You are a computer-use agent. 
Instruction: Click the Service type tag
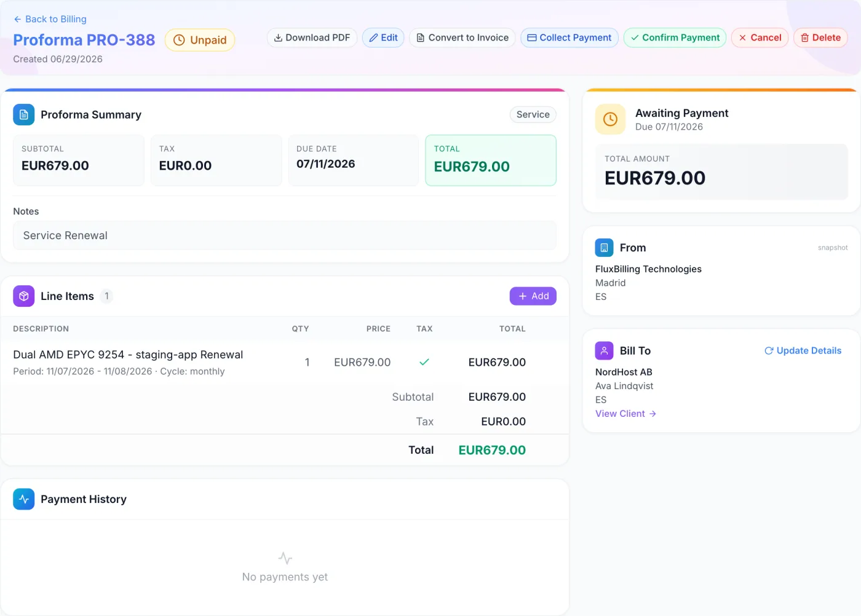(533, 114)
